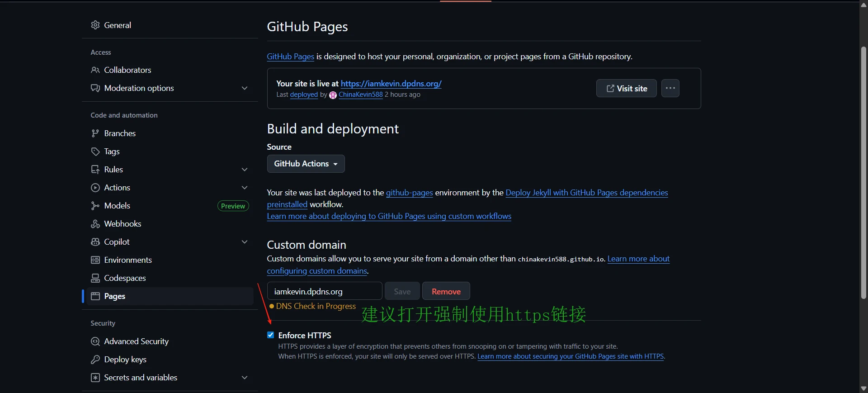Expand the Copilot settings section
The height and width of the screenshot is (393, 868).
245,242
